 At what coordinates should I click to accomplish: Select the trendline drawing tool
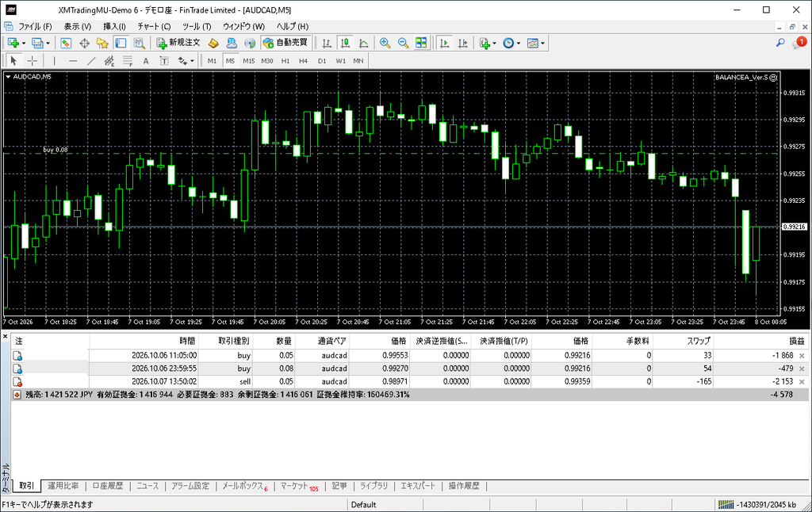[91, 60]
